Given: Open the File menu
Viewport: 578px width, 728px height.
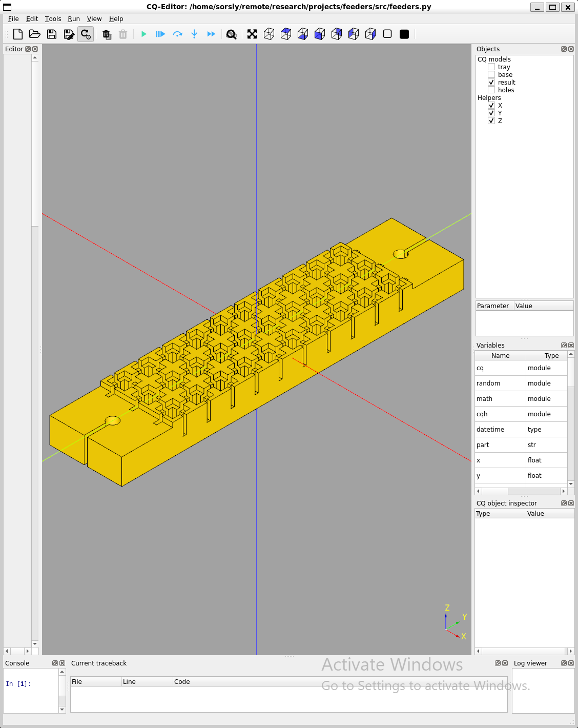Looking at the screenshot, I should (13, 19).
